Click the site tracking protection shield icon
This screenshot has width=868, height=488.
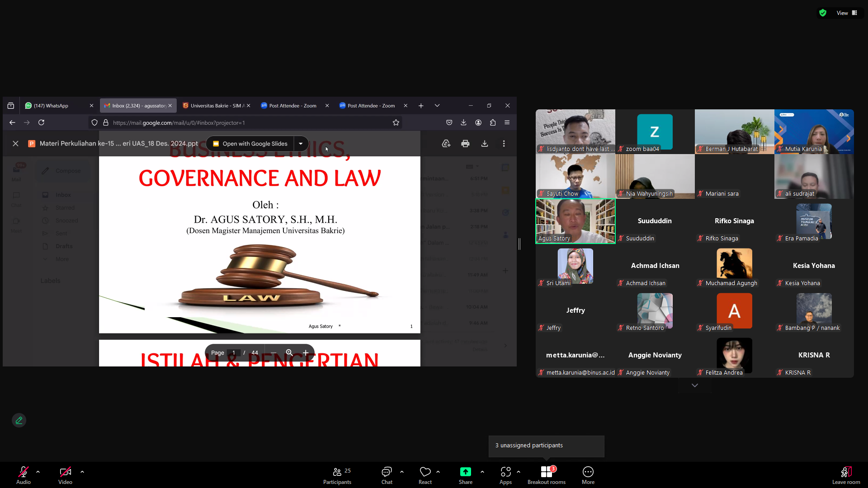[94, 122]
